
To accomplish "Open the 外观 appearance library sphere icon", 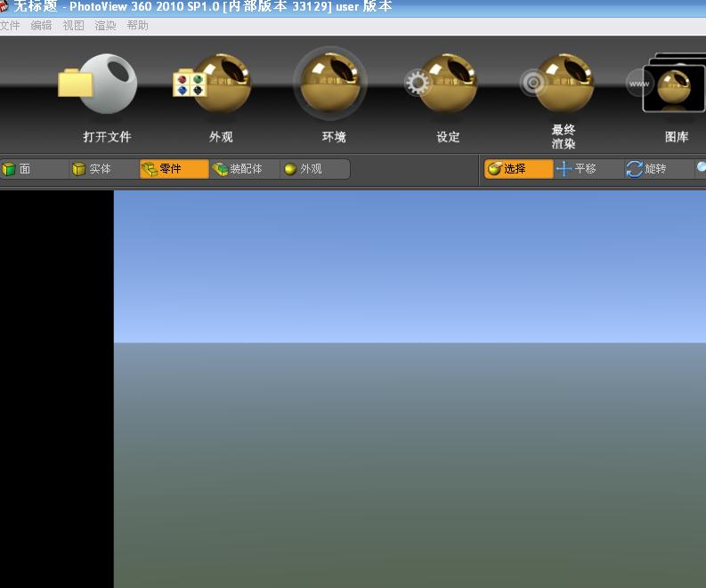I will pyautogui.click(x=212, y=84).
